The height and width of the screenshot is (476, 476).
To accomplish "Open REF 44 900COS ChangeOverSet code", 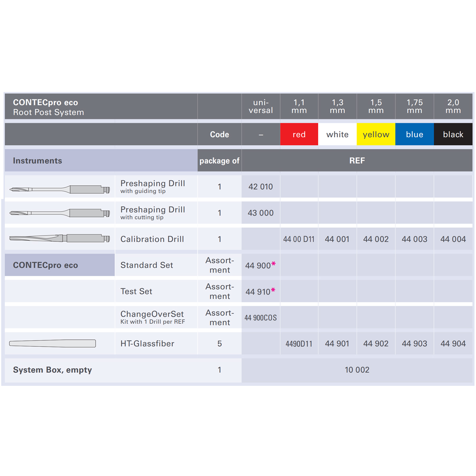I will (261, 318).
